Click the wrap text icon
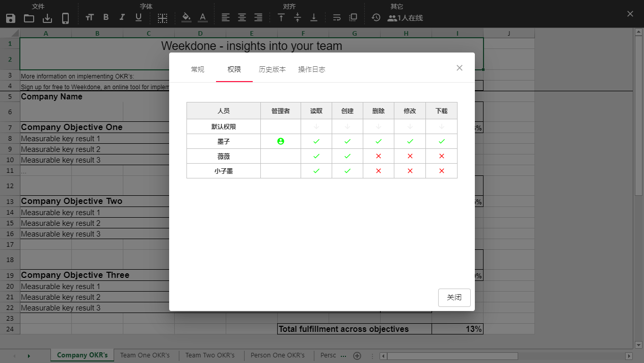This screenshot has width=644, height=363. pyautogui.click(x=337, y=17)
